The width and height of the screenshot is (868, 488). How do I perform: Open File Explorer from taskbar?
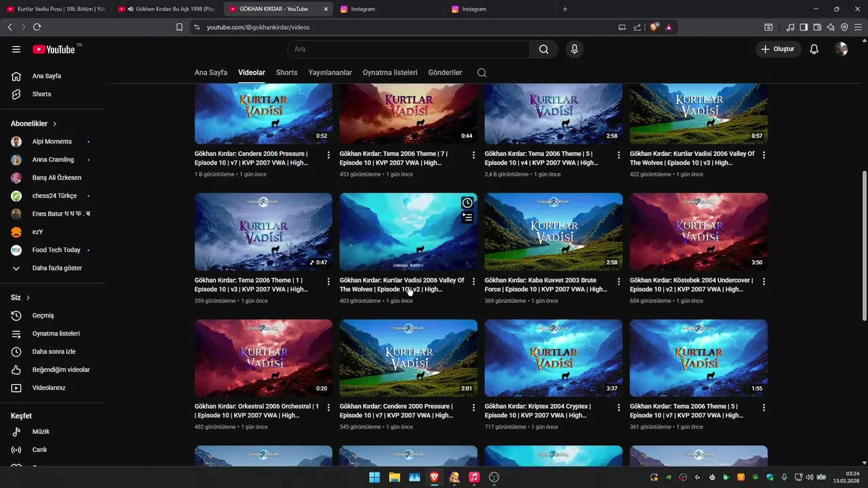394,477
